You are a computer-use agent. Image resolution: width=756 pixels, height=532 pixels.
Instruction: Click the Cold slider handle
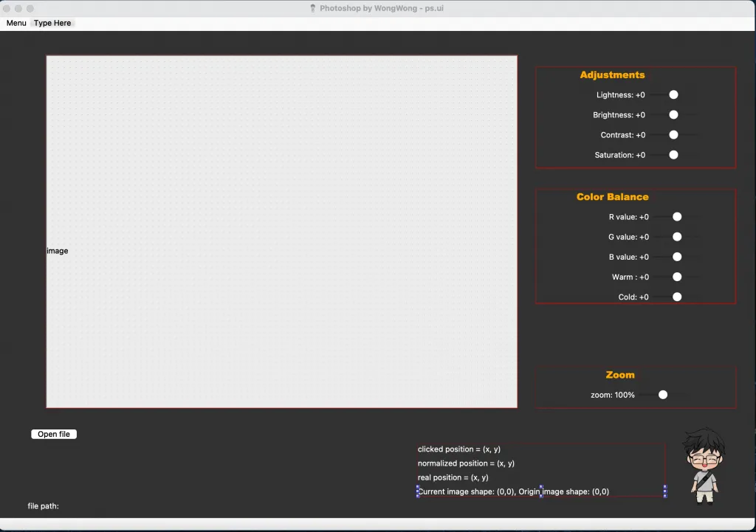coord(677,297)
